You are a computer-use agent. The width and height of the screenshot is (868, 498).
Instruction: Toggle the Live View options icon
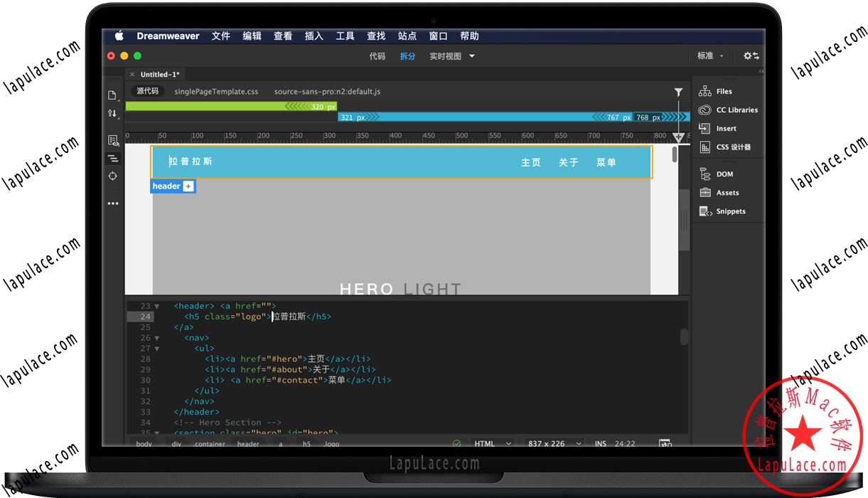click(112, 141)
